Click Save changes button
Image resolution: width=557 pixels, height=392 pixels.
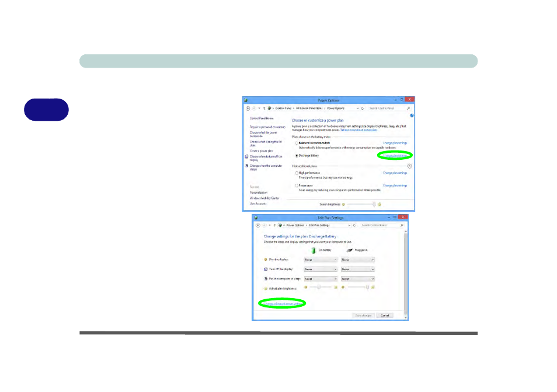[363, 316]
